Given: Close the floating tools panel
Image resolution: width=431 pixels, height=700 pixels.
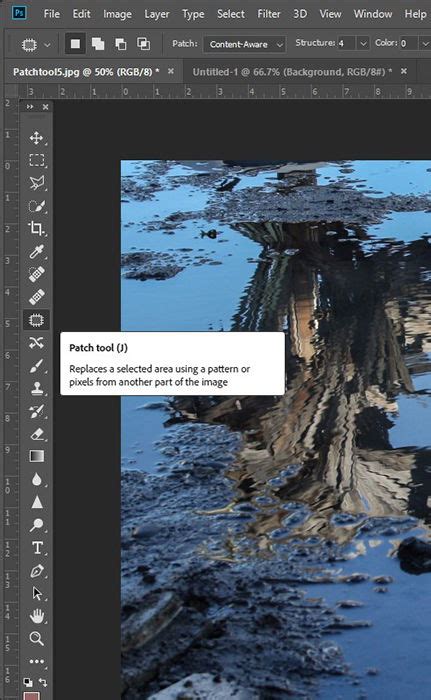Looking at the screenshot, I should pos(45,107).
